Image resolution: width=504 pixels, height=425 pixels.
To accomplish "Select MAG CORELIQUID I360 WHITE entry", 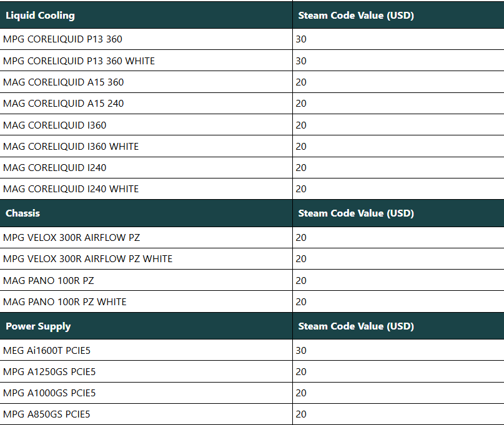I will click(252, 147).
